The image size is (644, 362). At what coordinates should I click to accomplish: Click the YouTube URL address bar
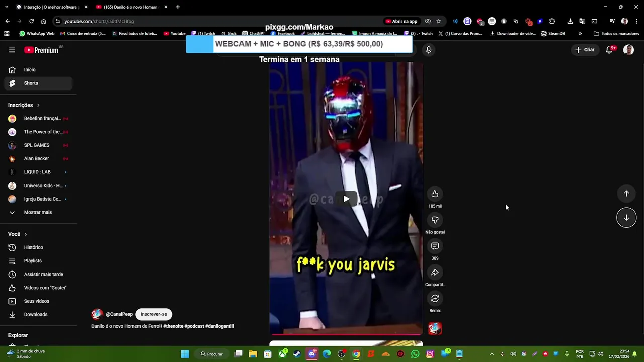pyautogui.click(x=216, y=21)
